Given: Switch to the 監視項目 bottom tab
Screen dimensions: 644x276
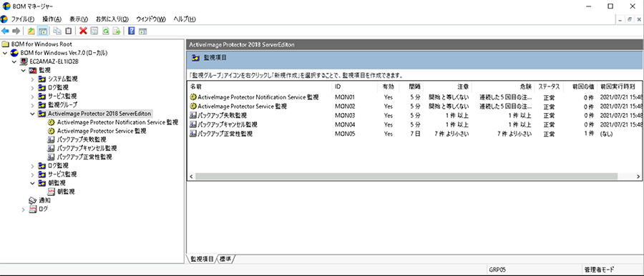Looking at the screenshot, I should [x=202, y=259].
